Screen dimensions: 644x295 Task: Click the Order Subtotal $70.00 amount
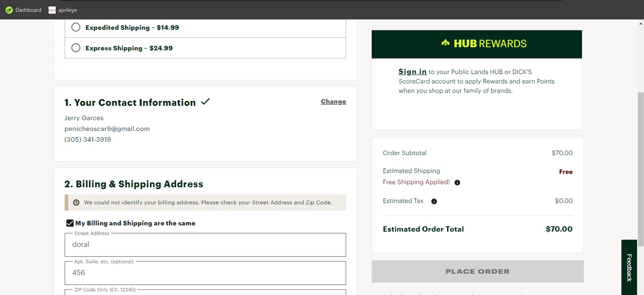[562, 153]
